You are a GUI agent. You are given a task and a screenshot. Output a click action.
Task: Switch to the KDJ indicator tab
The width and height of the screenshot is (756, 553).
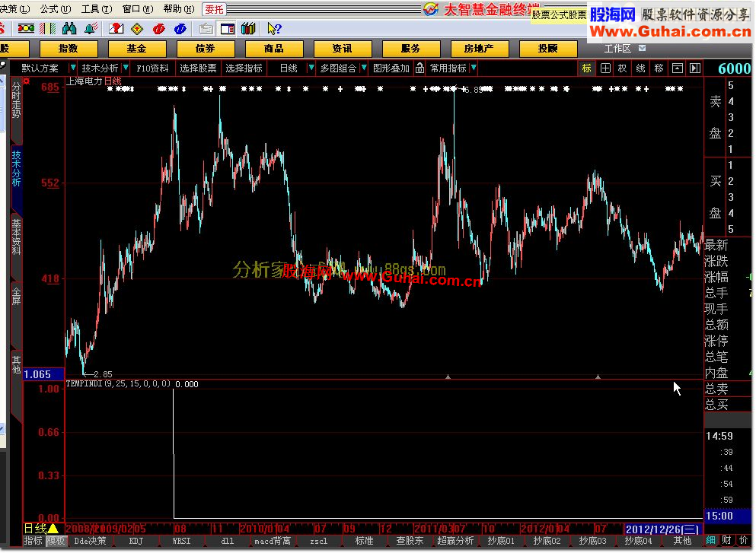pos(136,541)
